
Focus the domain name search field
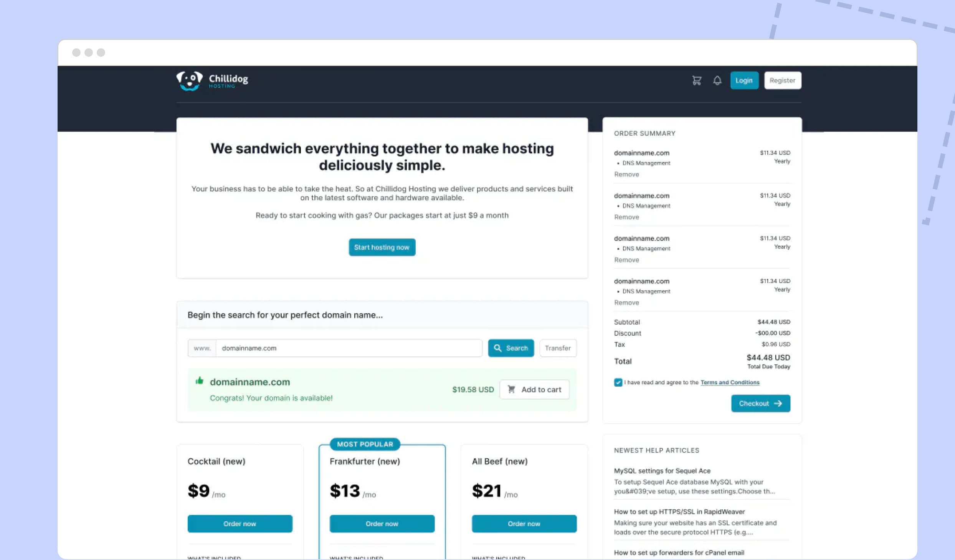349,348
